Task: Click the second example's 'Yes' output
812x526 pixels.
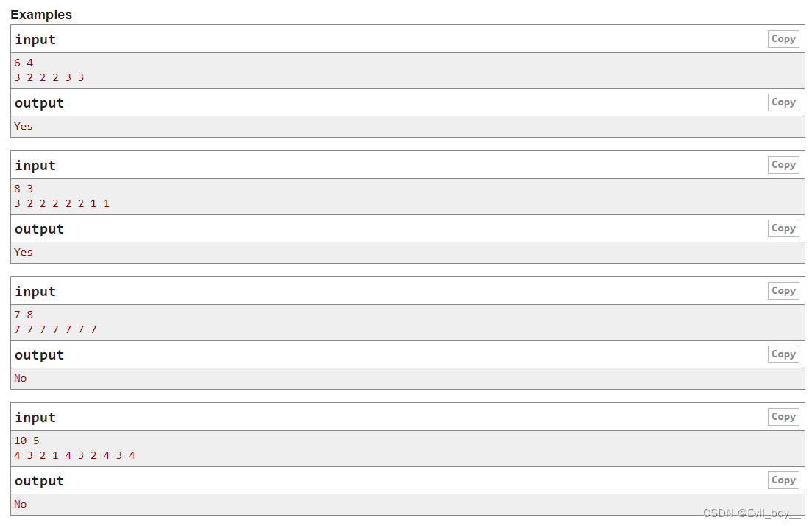Action: (23, 252)
